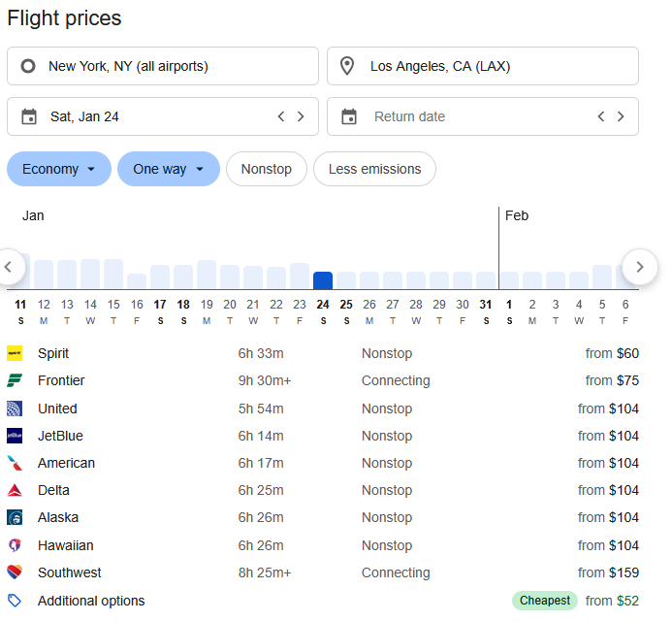The width and height of the screenshot is (672, 621).
Task: Click the United airline logo icon
Action: [15, 409]
